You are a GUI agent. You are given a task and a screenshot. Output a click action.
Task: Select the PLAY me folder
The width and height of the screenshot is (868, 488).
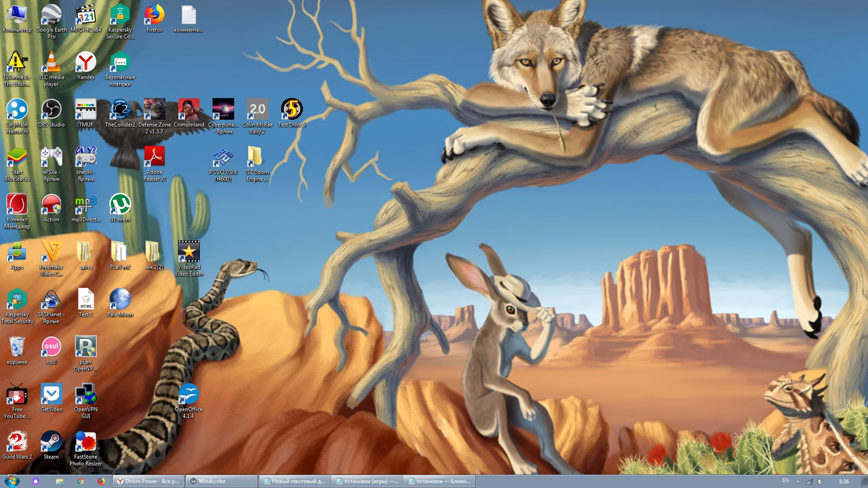click(x=120, y=256)
